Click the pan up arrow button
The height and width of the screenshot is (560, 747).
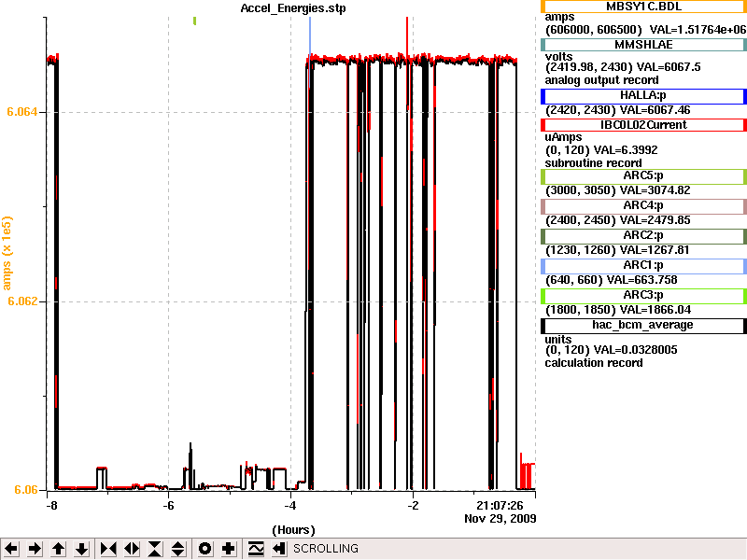(58, 549)
